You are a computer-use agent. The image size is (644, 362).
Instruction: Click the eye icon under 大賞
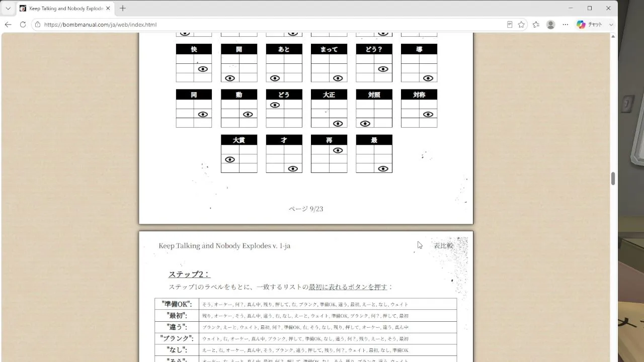click(x=230, y=159)
